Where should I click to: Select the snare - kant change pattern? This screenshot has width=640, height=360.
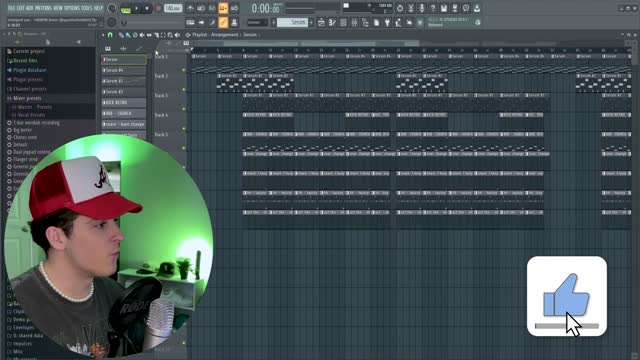[x=124, y=124]
